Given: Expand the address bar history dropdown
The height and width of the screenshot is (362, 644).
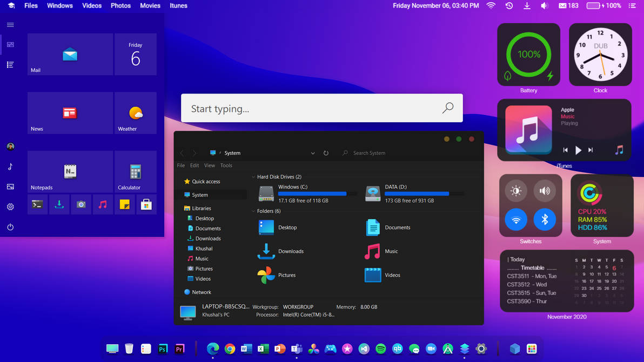Looking at the screenshot, I should click(x=313, y=153).
